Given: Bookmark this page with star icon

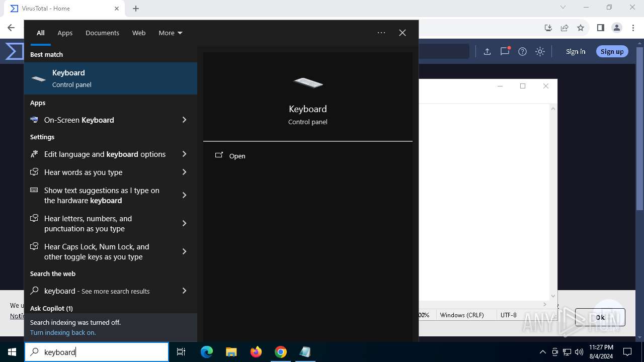Looking at the screenshot, I should (x=581, y=28).
